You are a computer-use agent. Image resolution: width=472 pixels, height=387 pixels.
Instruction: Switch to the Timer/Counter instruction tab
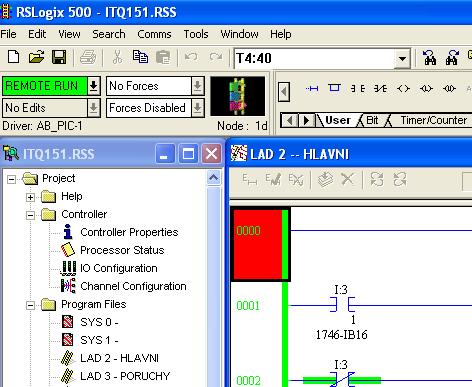pyautogui.click(x=433, y=120)
